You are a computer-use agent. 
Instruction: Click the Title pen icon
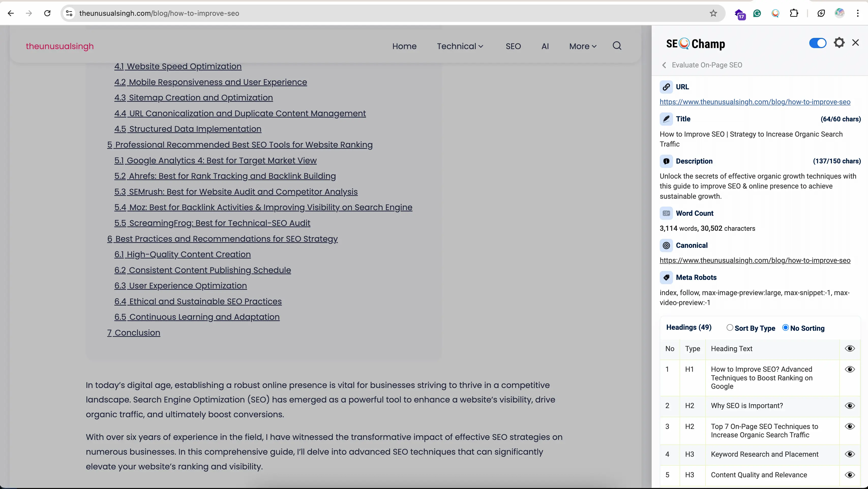pos(666,119)
